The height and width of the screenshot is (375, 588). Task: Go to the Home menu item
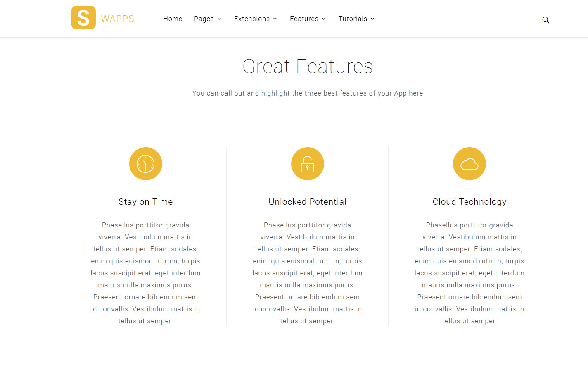tap(173, 19)
